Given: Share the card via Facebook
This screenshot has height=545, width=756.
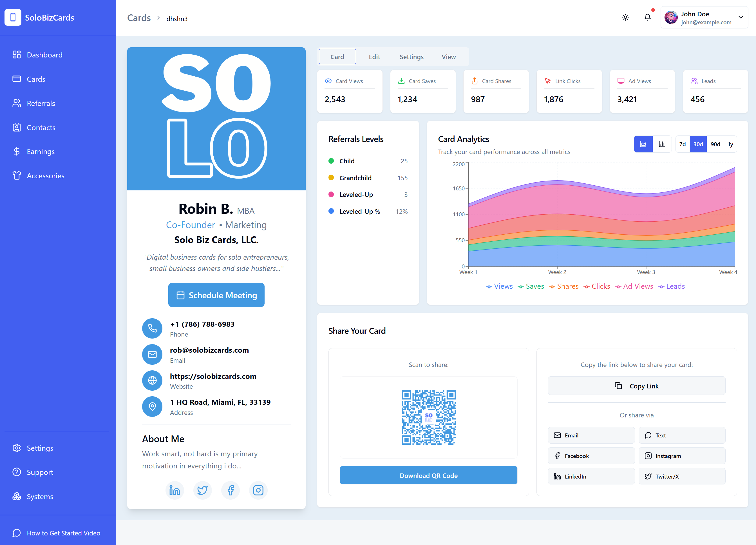Looking at the screenshot, I should [x=591, y=456].
